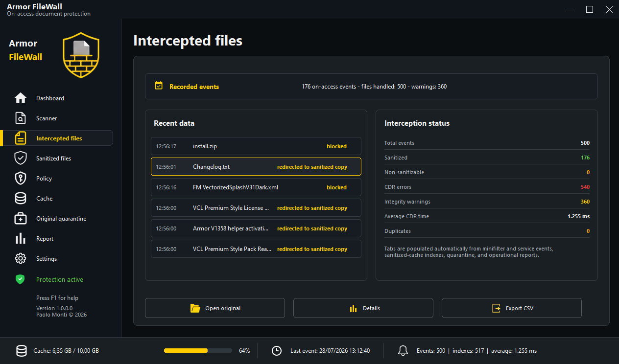Click the Policy shield-key icon
The width and height of the screenshot is (619, 364).
pyautogui.click(x=21, y=178)
